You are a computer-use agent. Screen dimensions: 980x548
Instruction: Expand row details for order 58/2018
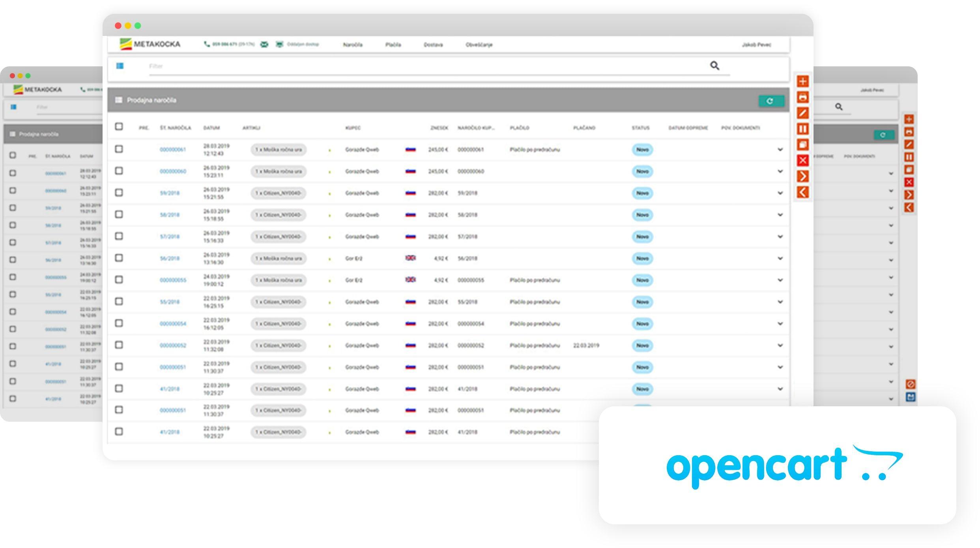click(x=780, y=215)
